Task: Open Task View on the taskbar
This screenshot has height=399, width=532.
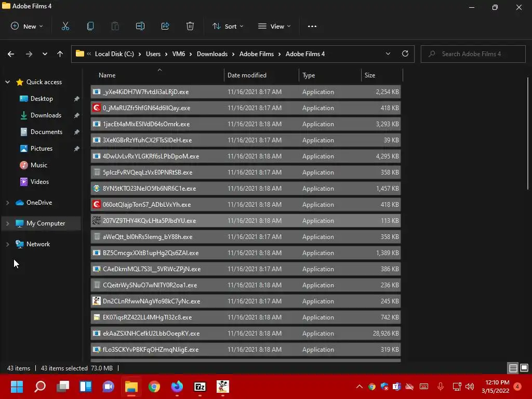Action: pos(63,387)
